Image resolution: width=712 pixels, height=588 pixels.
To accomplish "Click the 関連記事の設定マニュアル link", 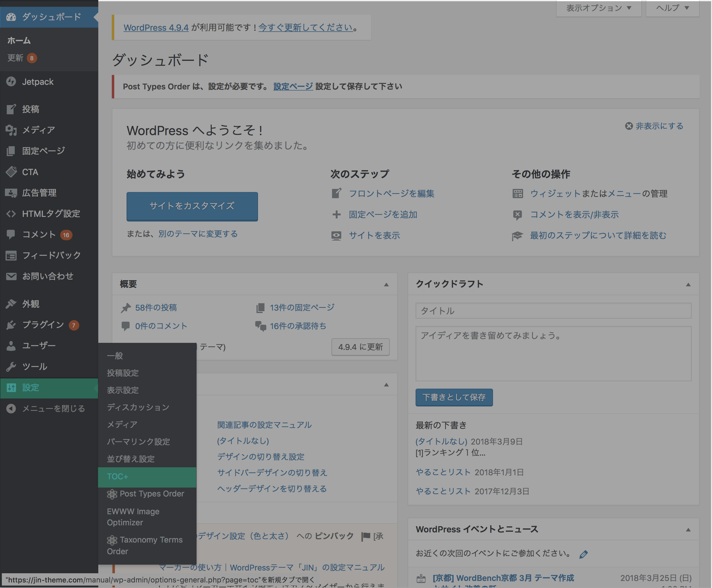I will [x=264, y=425].
